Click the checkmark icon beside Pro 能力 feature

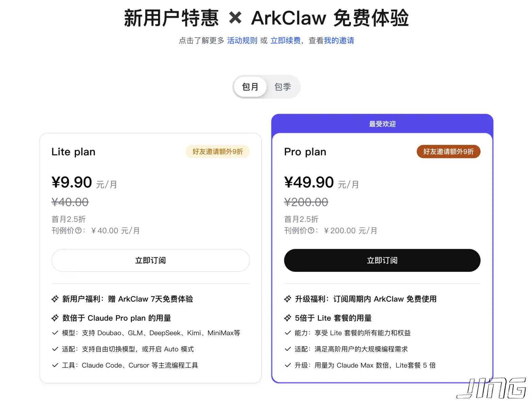click(287, 333)
